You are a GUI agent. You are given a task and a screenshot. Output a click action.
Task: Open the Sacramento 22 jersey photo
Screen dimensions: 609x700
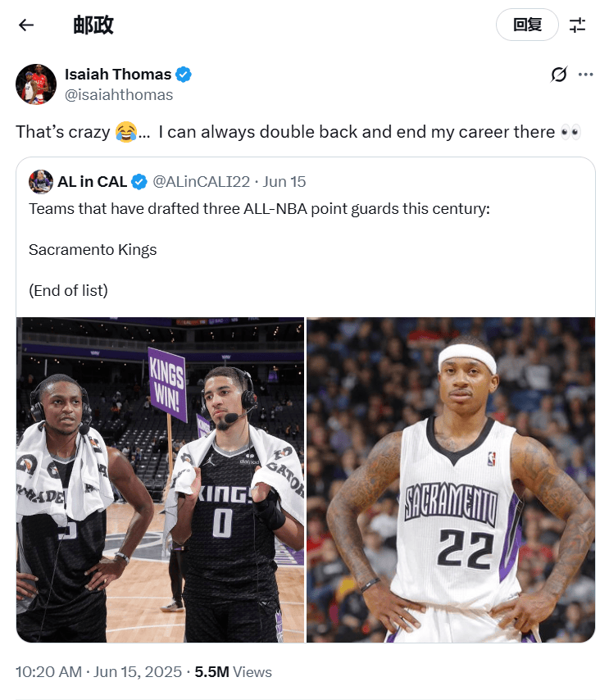[x=451, y=480]
